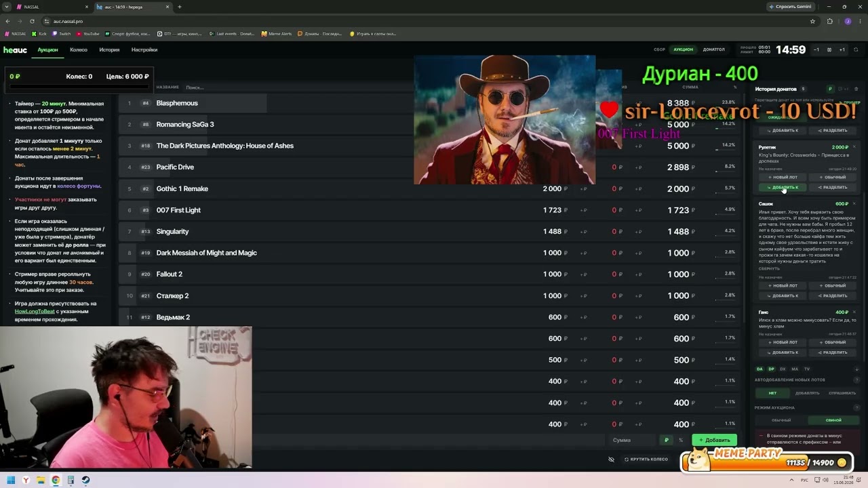Switch to the История tab
The height and width of the screenshot is (488, 868).
109,49
